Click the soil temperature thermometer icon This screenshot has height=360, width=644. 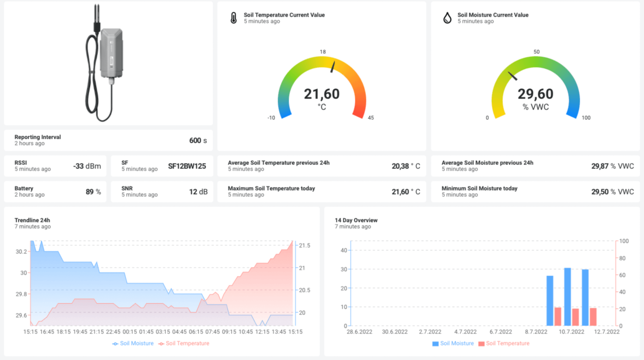pyautogui.click(x=234, y=17)
